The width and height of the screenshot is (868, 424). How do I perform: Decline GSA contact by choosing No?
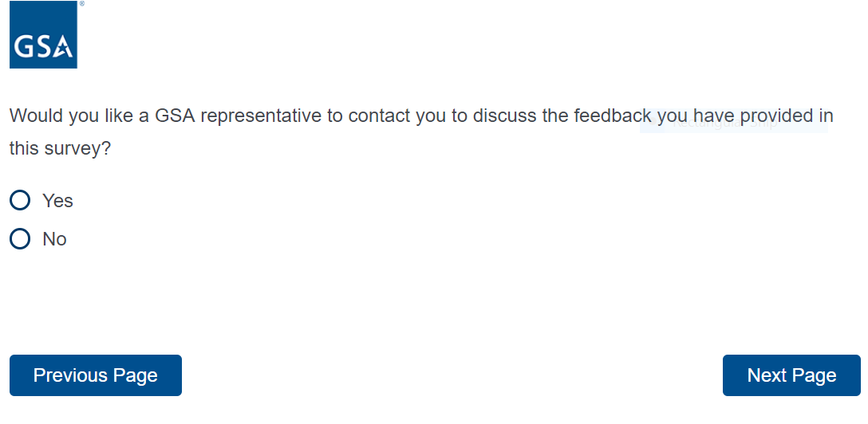[x=20, y=238]
